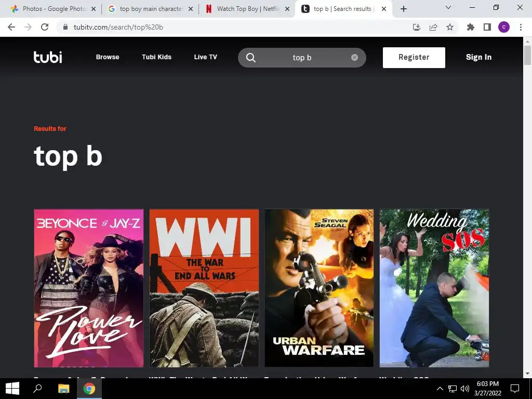This screenshot has height=399, width=532.
Task: Click the search magnifier icon in Tubi
Action: [251, 58]
